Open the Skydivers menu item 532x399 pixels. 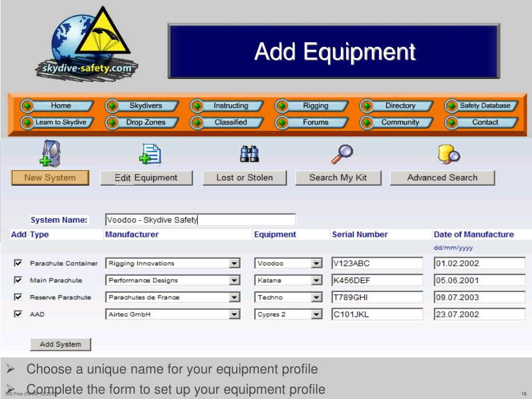(142, 106)
